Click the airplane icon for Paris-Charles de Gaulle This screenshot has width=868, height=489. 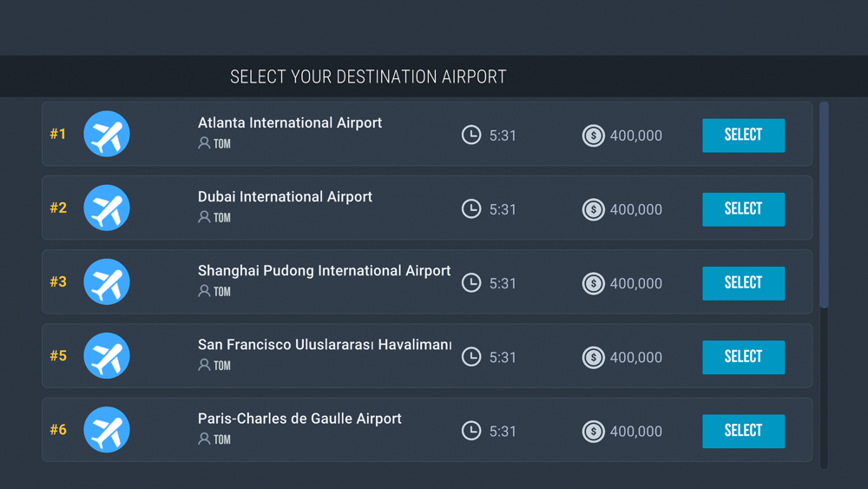(x=107, y=430)
